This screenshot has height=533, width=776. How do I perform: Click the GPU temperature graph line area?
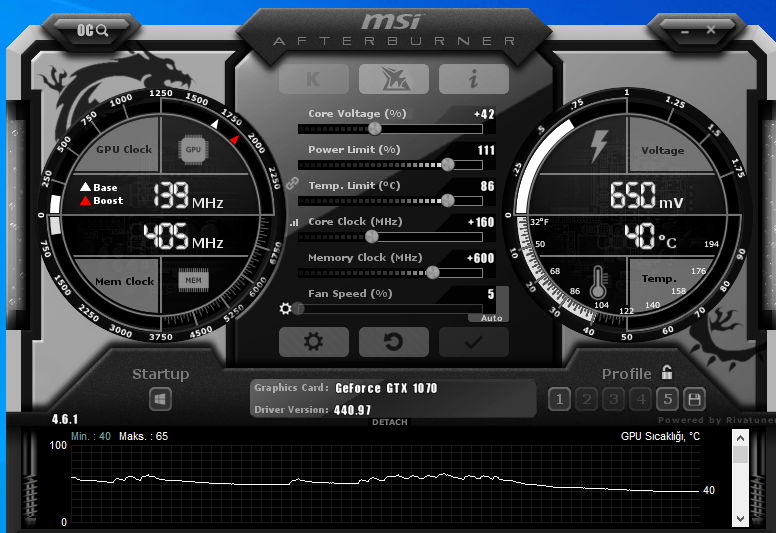tap(385, 483)
